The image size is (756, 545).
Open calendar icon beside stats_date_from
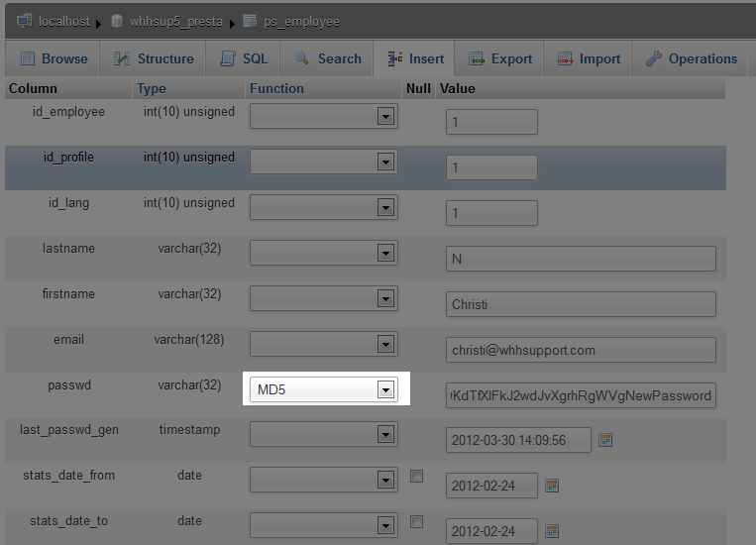553,486
